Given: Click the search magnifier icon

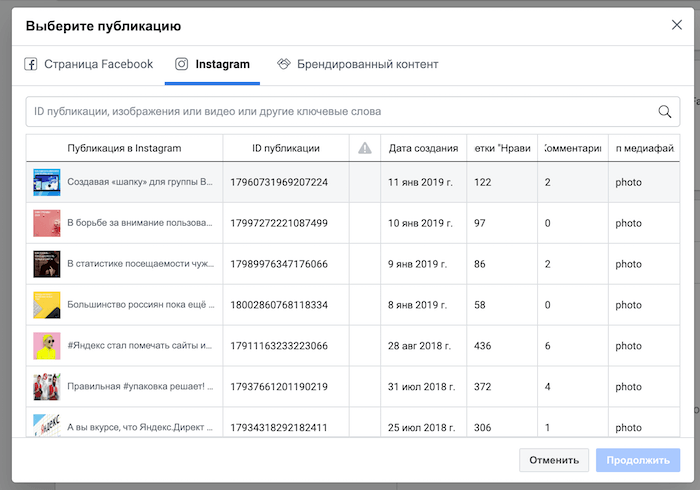Looking at the screenshot, I should click(x=665, y=112).
